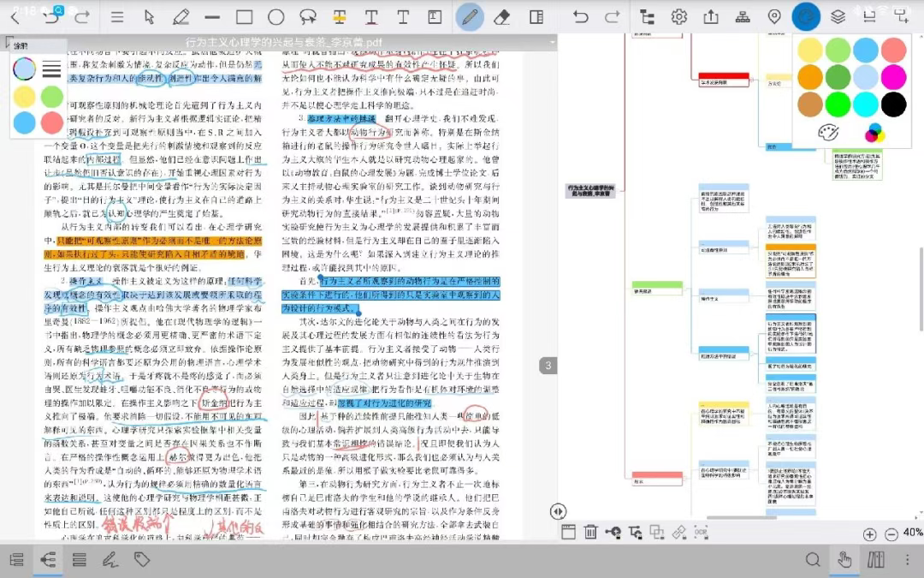Click the group overlapping squares icon
924x578 pixels.
[656, 532]
